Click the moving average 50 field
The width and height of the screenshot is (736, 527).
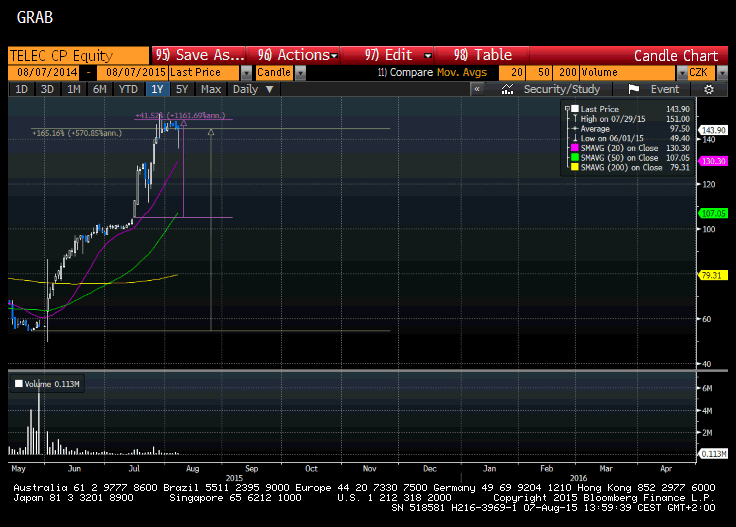[539, 73]
